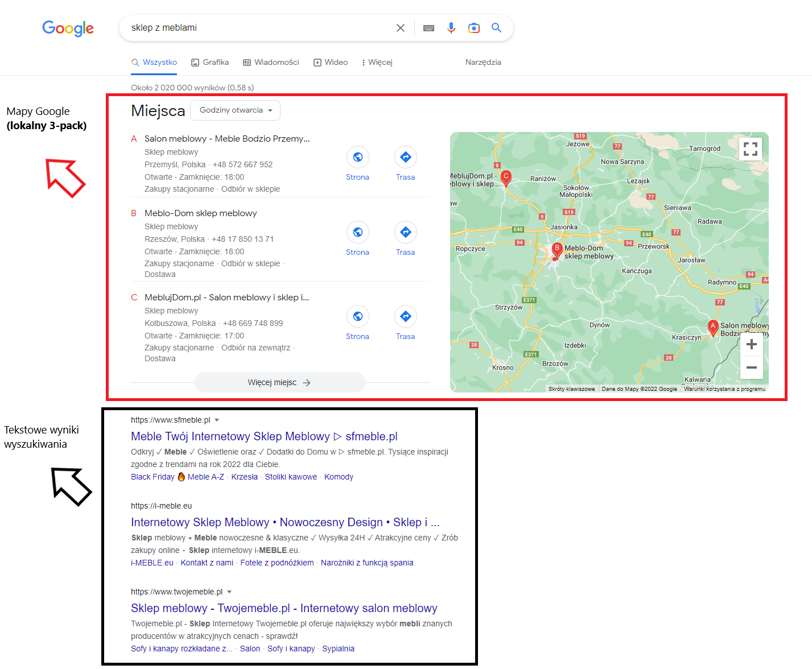
Task: Open the Stoliki kawowe sitelink
Action: click(291, 477)
